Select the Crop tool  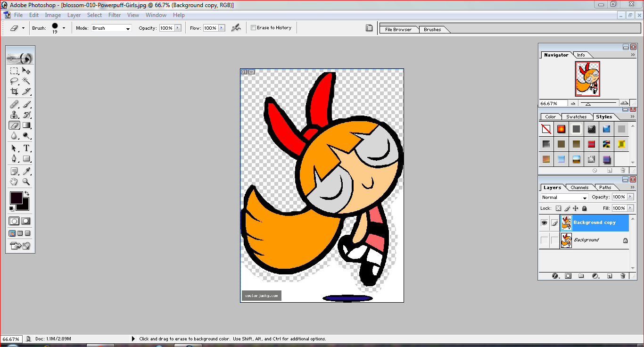14,91
